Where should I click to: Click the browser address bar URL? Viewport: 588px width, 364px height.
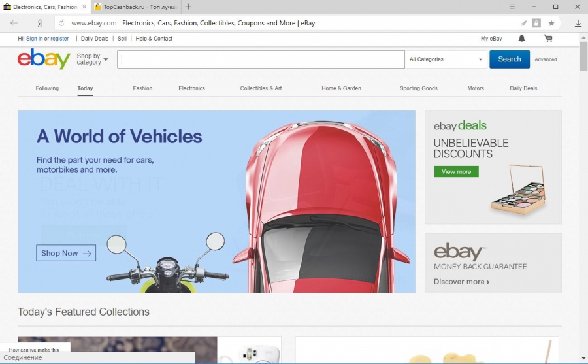pos(93,23)
